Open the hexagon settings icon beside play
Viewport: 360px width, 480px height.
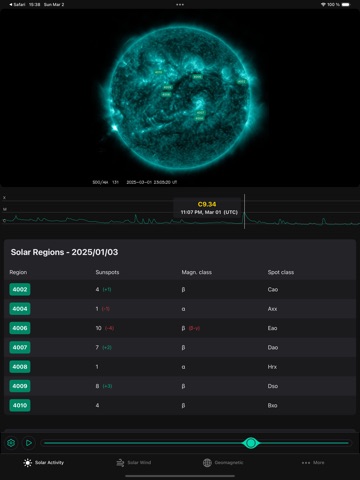click(11, 443)
